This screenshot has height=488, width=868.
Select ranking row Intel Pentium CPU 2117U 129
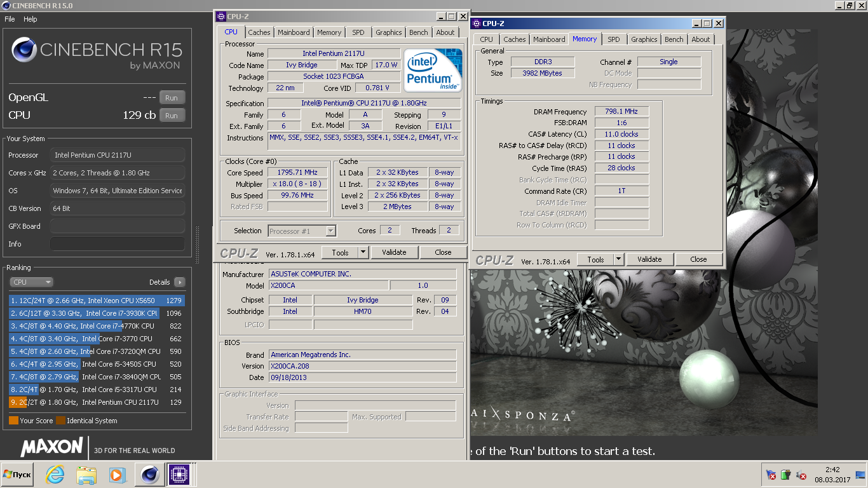point(97,402)
